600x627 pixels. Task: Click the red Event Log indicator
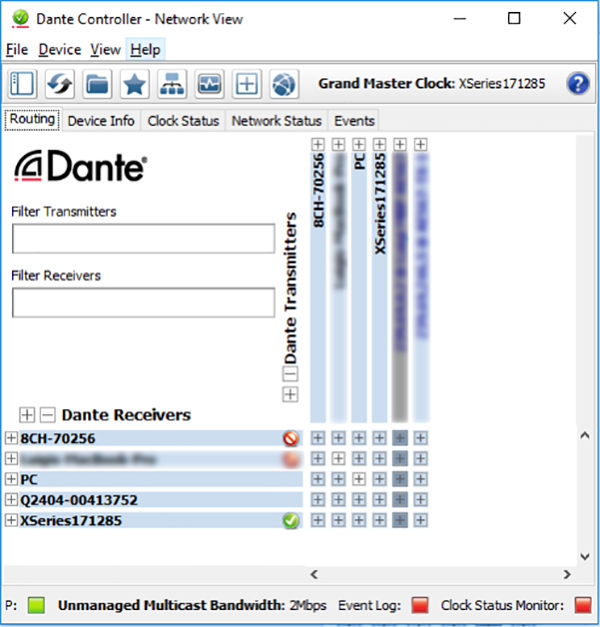[420, 605]
